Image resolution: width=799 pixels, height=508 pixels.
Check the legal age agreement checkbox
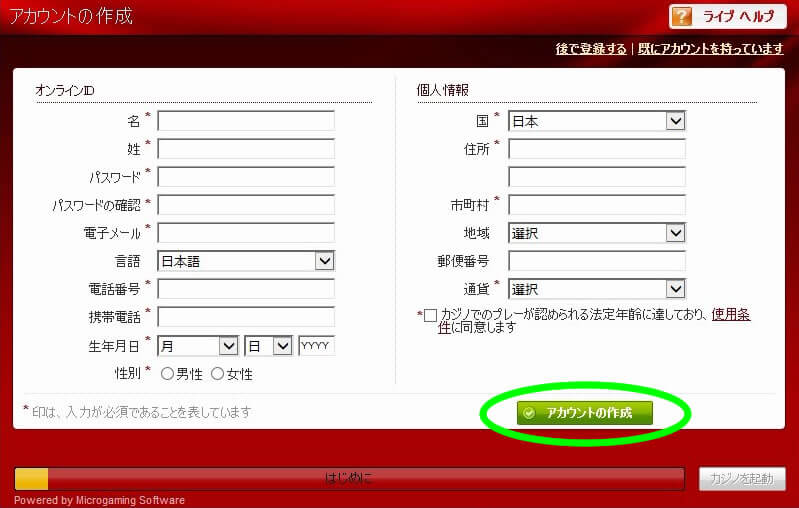click(430, 315)
